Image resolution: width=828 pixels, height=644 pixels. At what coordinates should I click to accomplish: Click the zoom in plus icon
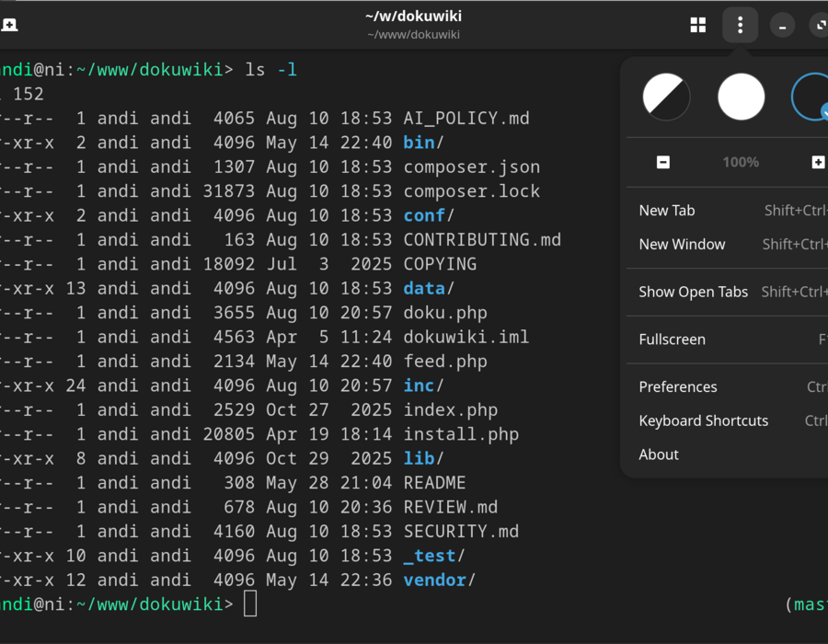click(818, 162)
